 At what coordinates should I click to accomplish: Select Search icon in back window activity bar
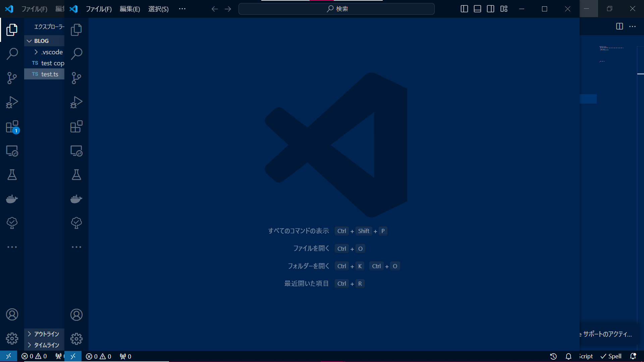[12, 54]
